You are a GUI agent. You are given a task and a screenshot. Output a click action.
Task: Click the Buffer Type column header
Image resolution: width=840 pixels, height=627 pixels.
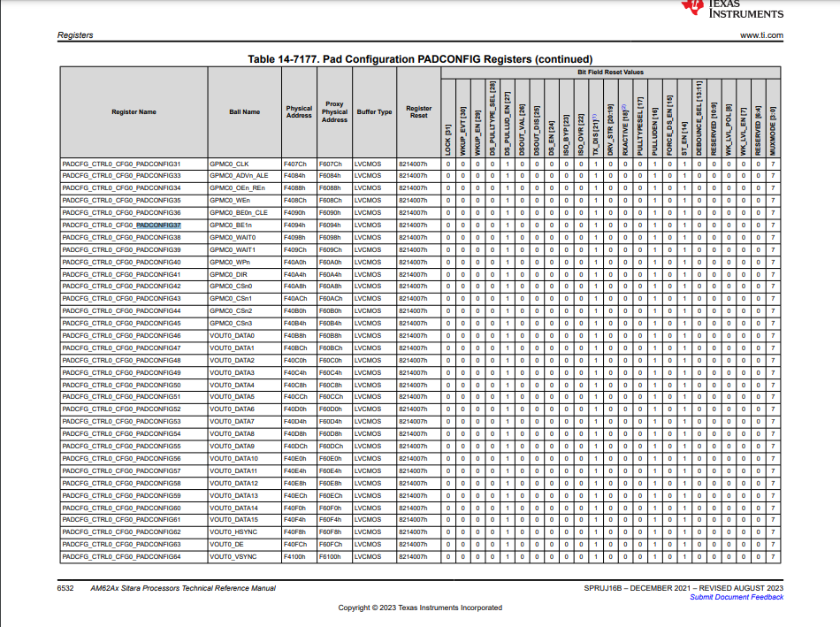[375, 112]
